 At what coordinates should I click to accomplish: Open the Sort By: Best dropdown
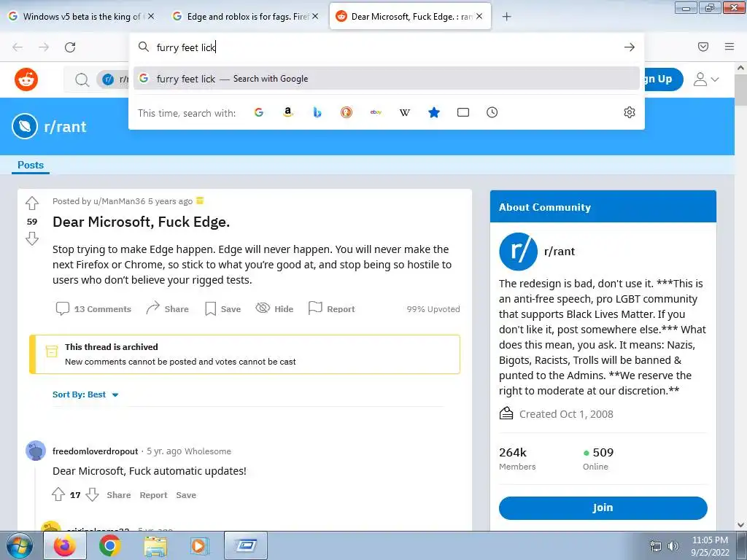[x=85, y=394]
